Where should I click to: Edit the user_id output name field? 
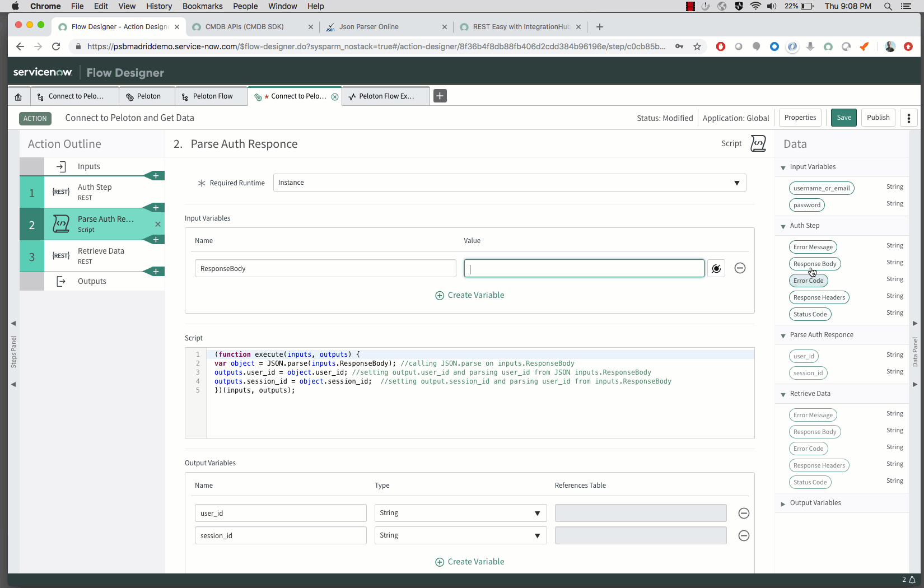(281, 513)
